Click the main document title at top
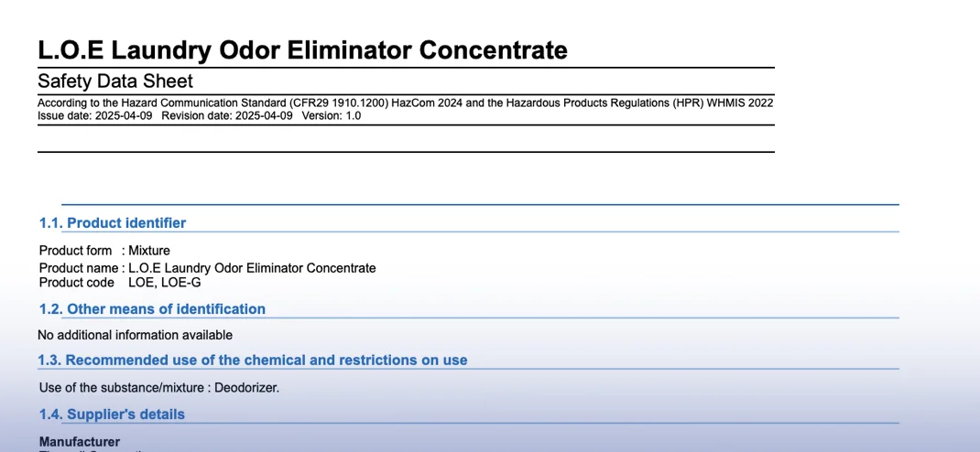Viewport: 980px width, 452px height. (302, 49)
